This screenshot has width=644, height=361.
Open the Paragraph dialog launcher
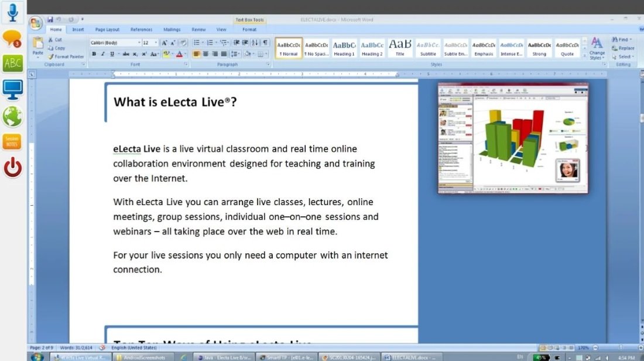pos(268,64)
